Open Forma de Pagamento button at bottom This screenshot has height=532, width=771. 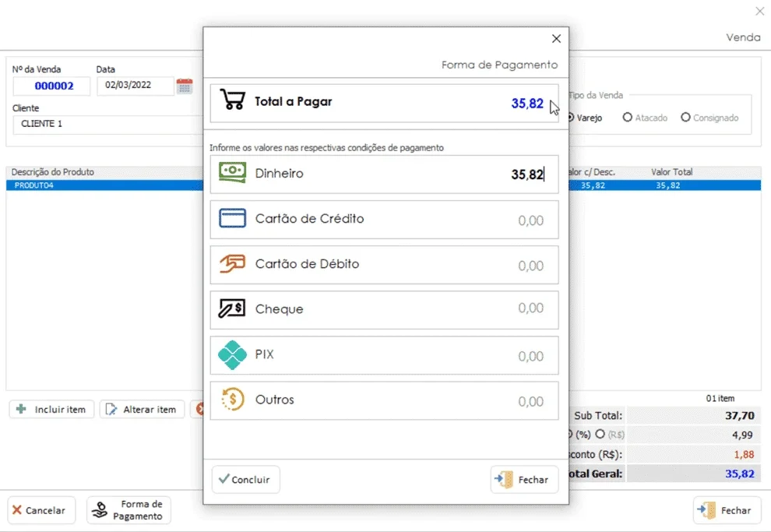[x=128, y=510]
